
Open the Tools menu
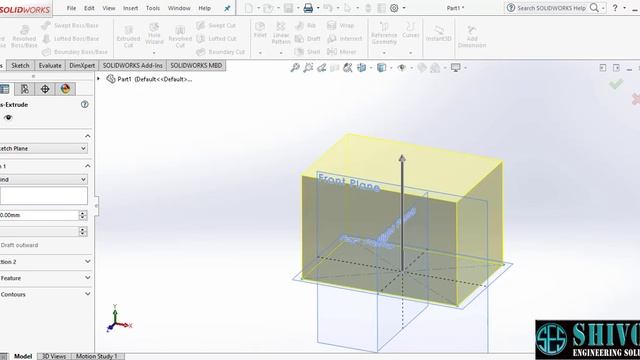coord(153,8)
